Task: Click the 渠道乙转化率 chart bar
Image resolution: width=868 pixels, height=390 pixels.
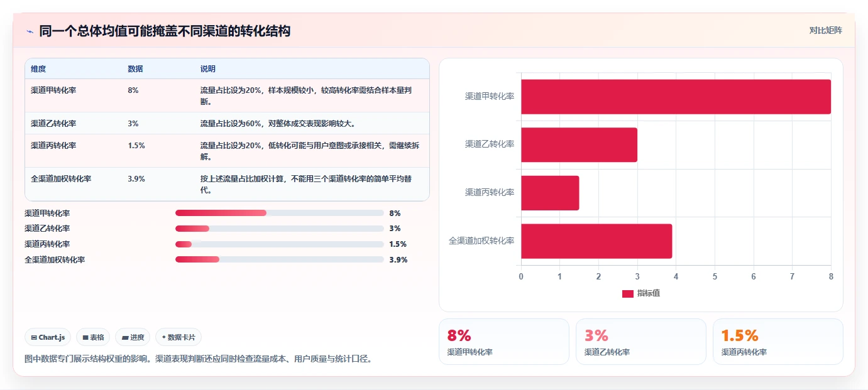Action: (579, 145)
